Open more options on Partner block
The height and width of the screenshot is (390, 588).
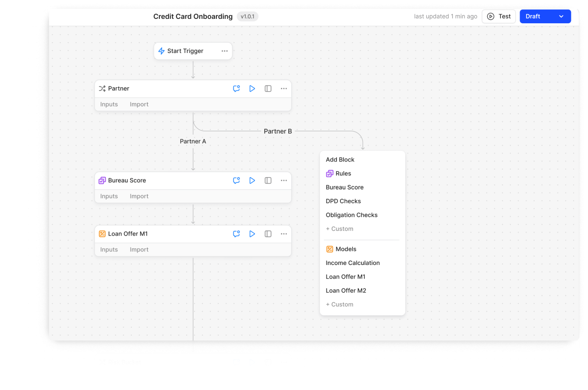[284, 89]
